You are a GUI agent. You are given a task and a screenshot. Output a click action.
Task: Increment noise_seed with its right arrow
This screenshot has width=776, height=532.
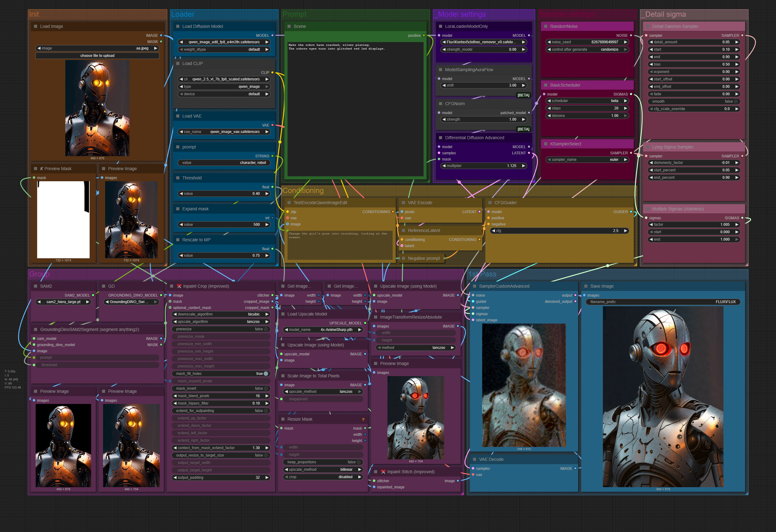coord(625,42)
